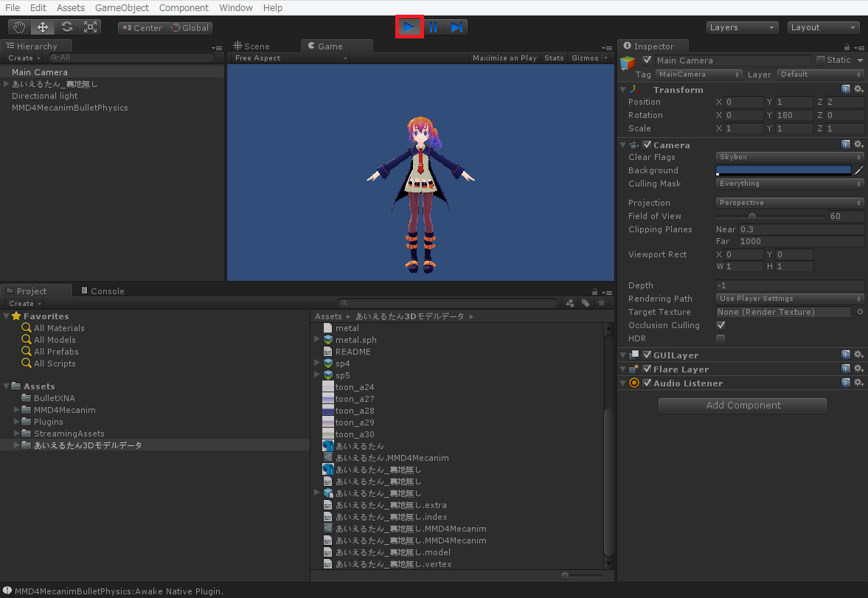Open the Assets menu
Image resolution: width=868 pixels, height=598 pixels.
70,8
